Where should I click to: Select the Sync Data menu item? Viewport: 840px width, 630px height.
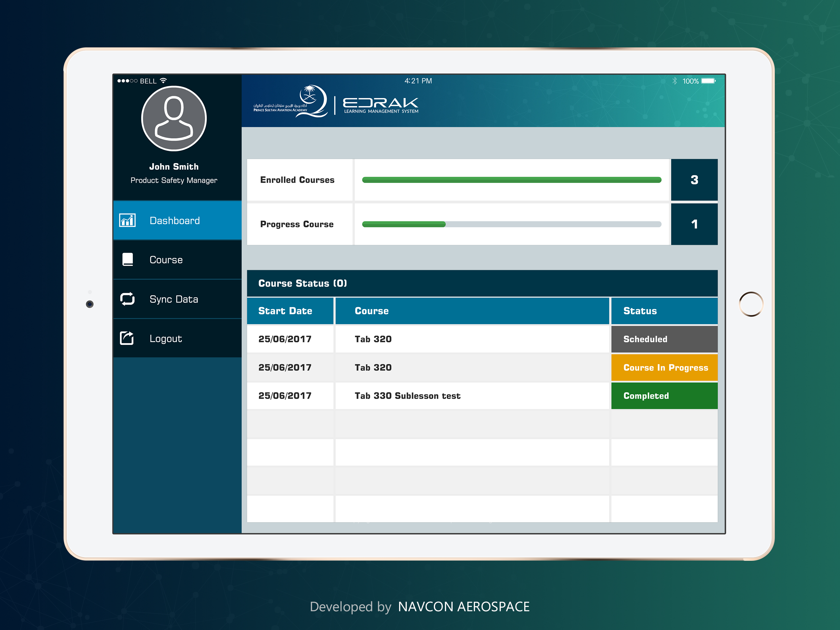tap(173, 299)
